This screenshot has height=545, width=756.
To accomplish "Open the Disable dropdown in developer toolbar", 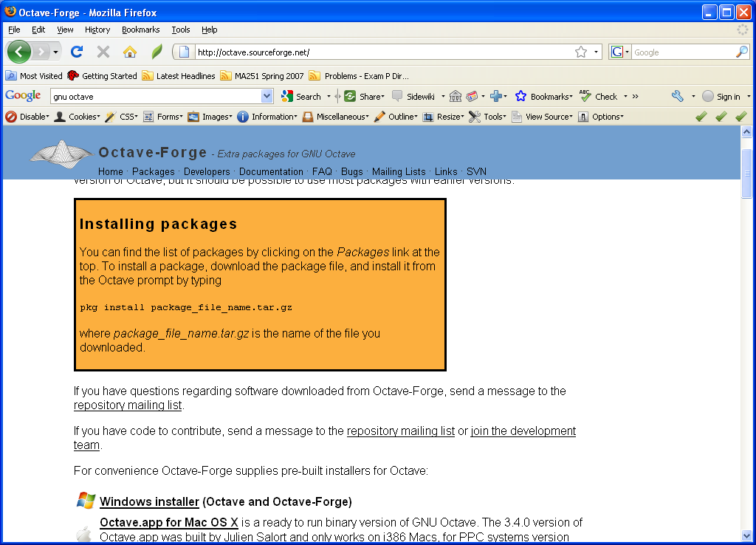I will pyautogui.click(x=27, y=117).
